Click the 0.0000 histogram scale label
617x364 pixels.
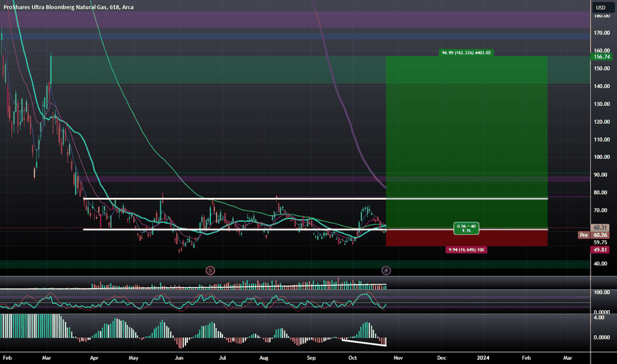[x=601, y=338]
